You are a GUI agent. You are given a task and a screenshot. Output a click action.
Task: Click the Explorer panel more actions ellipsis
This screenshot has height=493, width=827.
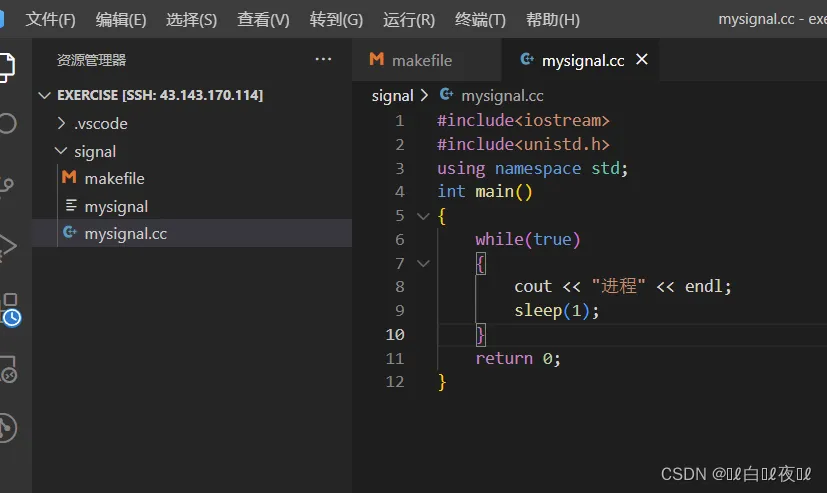tap(323, 60)
